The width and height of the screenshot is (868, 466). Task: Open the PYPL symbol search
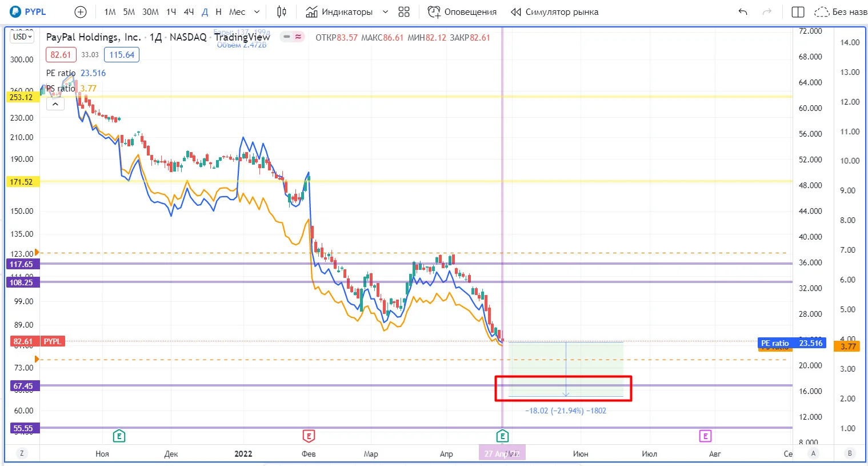click(x=28, y=11)
